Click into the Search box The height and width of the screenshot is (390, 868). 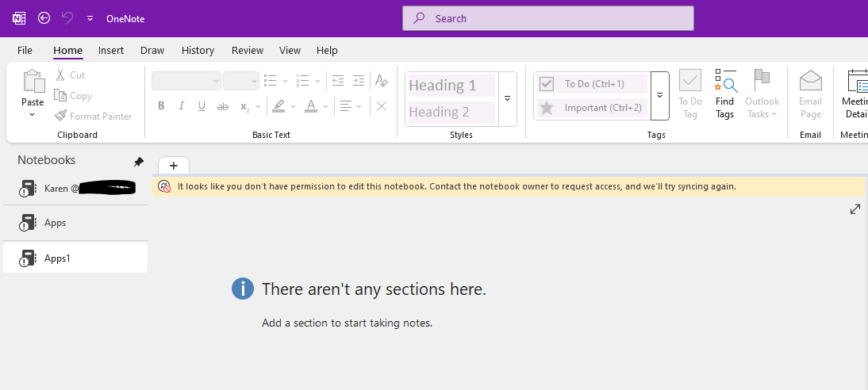(x=548, y=18)
